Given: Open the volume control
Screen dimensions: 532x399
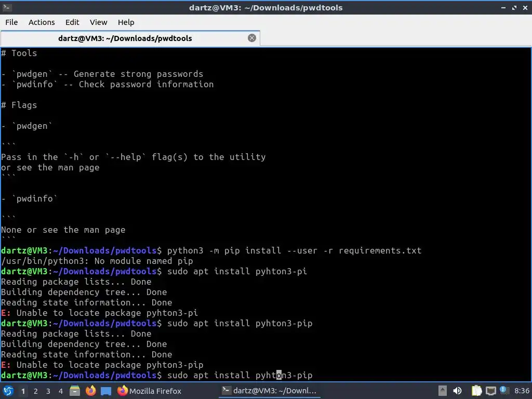Looking at the screenshot, I should pos(457,391).
